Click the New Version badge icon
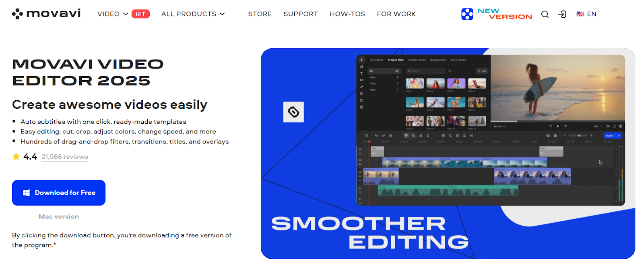Viewport: 644px width, 276px height. [x=467, y=14]
